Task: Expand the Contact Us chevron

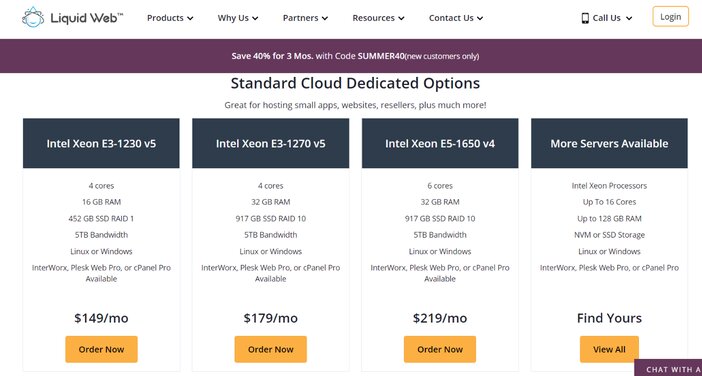Action: pos(480,18)
